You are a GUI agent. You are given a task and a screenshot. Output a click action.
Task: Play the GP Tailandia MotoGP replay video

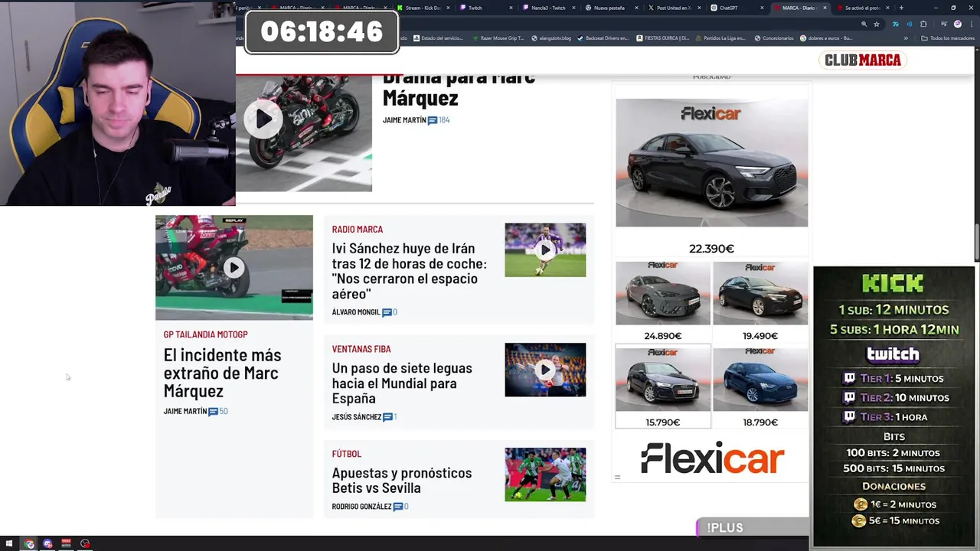[x=234, y=267]
